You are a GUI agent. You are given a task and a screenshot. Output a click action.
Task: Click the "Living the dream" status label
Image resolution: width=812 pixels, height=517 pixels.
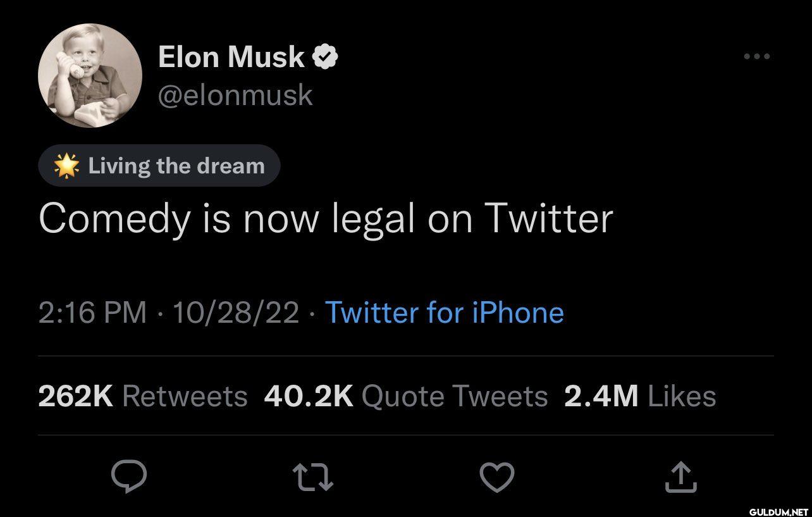176,166
